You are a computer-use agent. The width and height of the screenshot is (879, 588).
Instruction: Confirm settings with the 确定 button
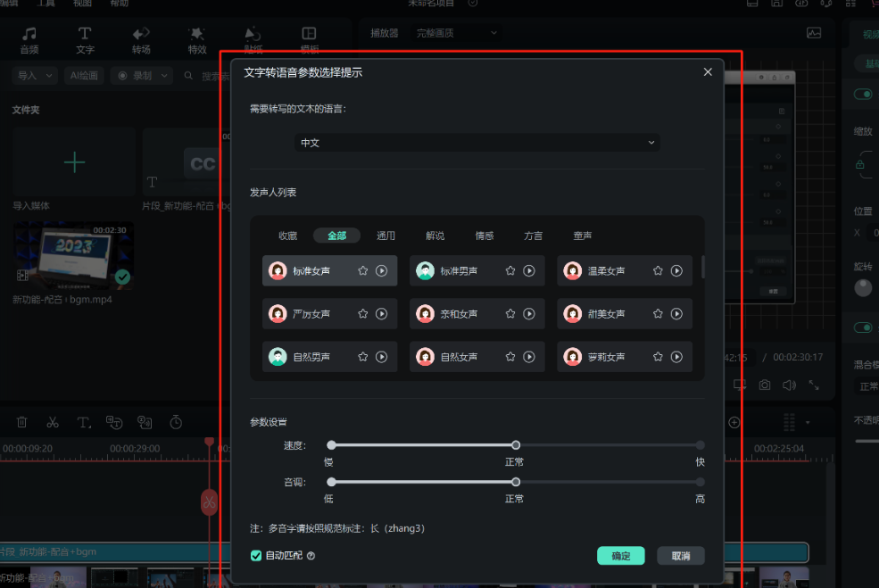click(x=621, y=556)
